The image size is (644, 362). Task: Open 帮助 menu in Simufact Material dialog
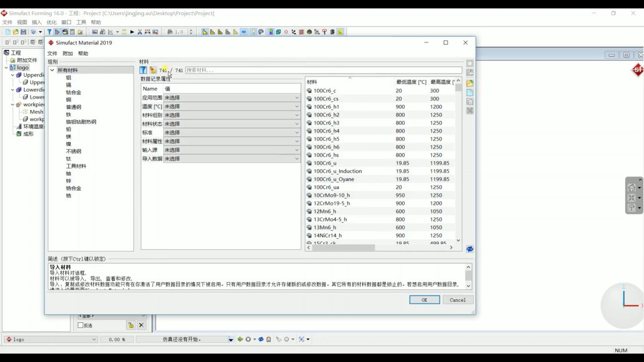point(83,54)
